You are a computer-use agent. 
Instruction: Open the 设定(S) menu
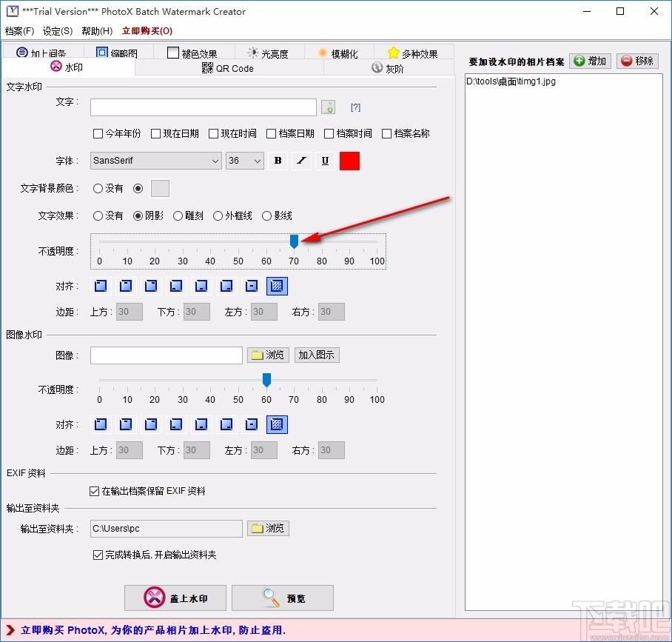pos(58,31)
